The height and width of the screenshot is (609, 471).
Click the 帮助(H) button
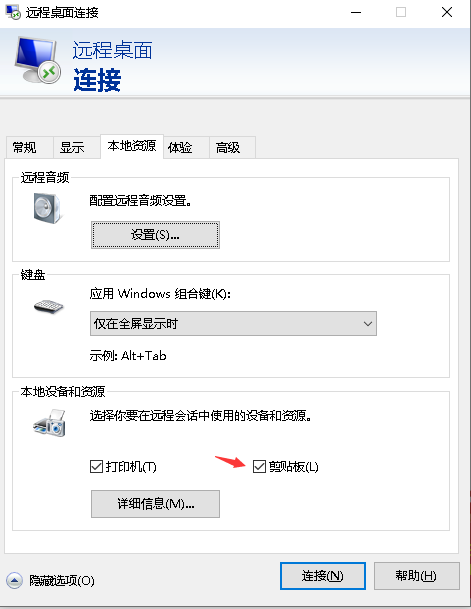click(x=416, y=576)
